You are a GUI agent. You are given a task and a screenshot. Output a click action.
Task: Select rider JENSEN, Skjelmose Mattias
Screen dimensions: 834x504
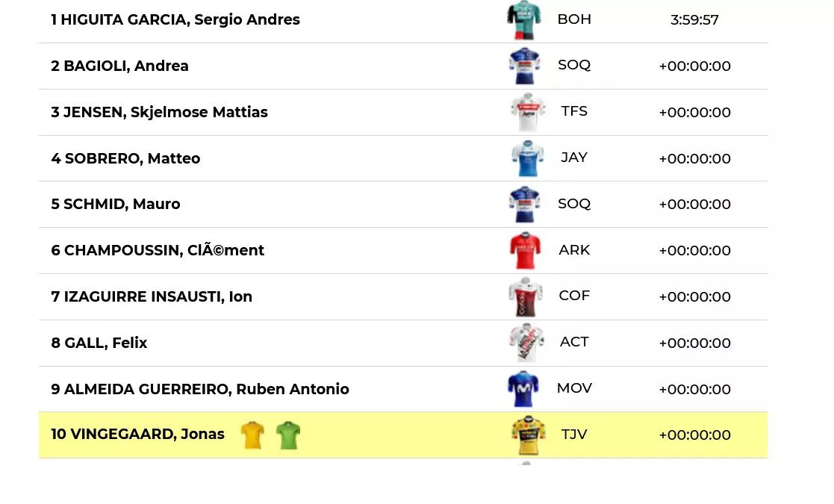tap(159, 112)
